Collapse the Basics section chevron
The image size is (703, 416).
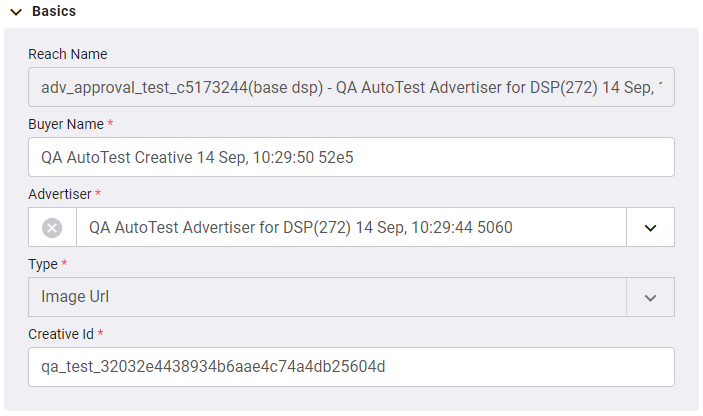pyautogui.click(x=16, y=12)
